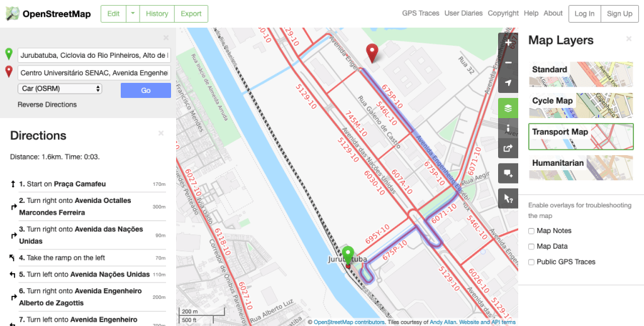Select the query features icon
The image size is (644, 326).
point(508,198)
